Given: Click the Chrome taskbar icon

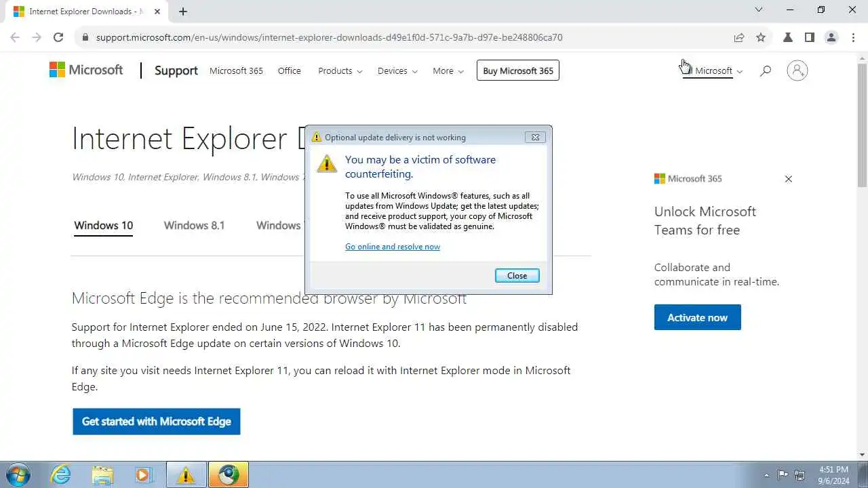Looking at the screenshot, I should 229,474.
